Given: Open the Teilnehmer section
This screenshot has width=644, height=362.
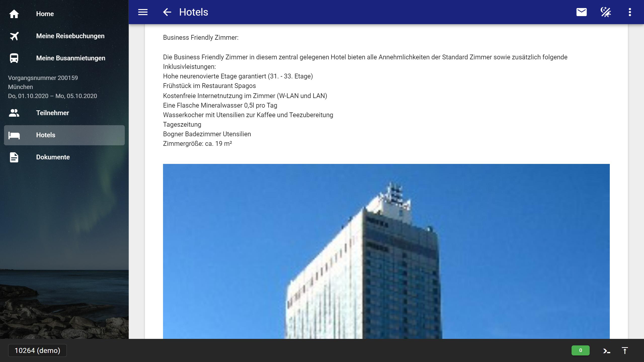Looking at the screenshot, I should pos(64,113).
